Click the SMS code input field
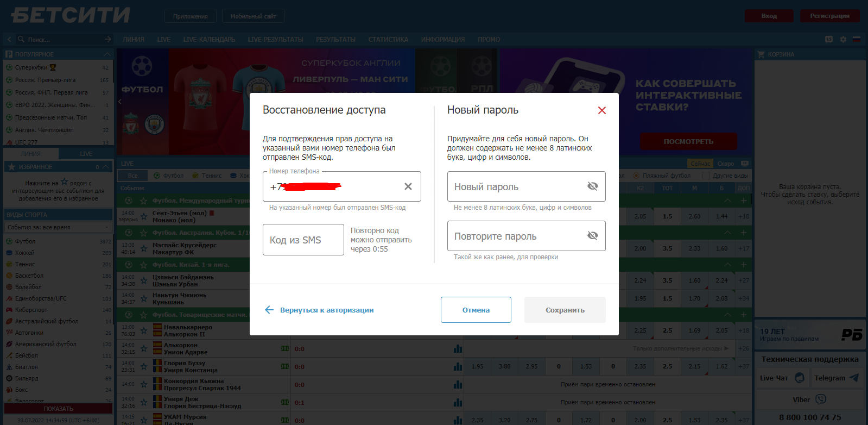The height and width of the screenshot is (425, 868). pos(303,240)
